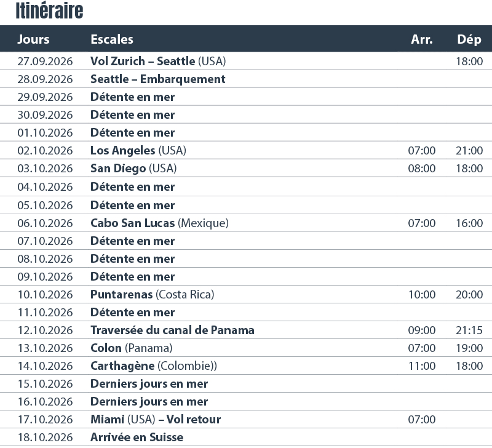Click Miami (USA) – Vol retour
Image resolution: width=492 pixels, height=448 pixels.
point(155,420)
